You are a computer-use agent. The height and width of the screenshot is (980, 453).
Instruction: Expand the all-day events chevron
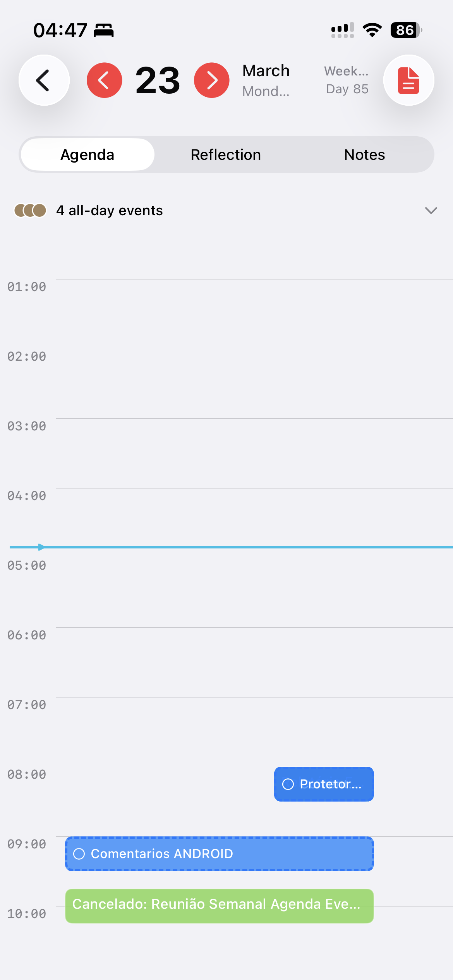(431, 211)
